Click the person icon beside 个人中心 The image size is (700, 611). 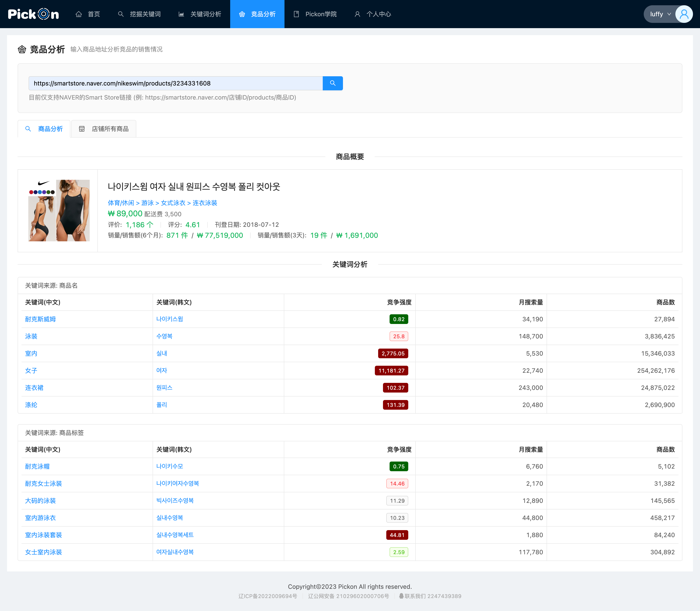[357, 14]
